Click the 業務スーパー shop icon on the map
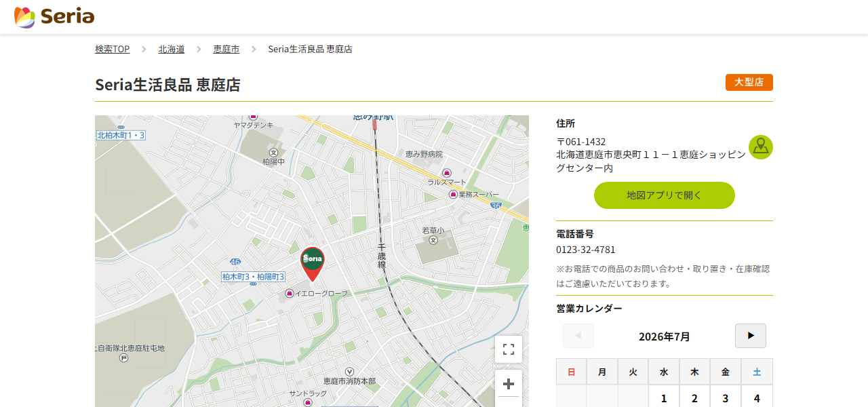This screenshot has height=407, width=868. 453,194
